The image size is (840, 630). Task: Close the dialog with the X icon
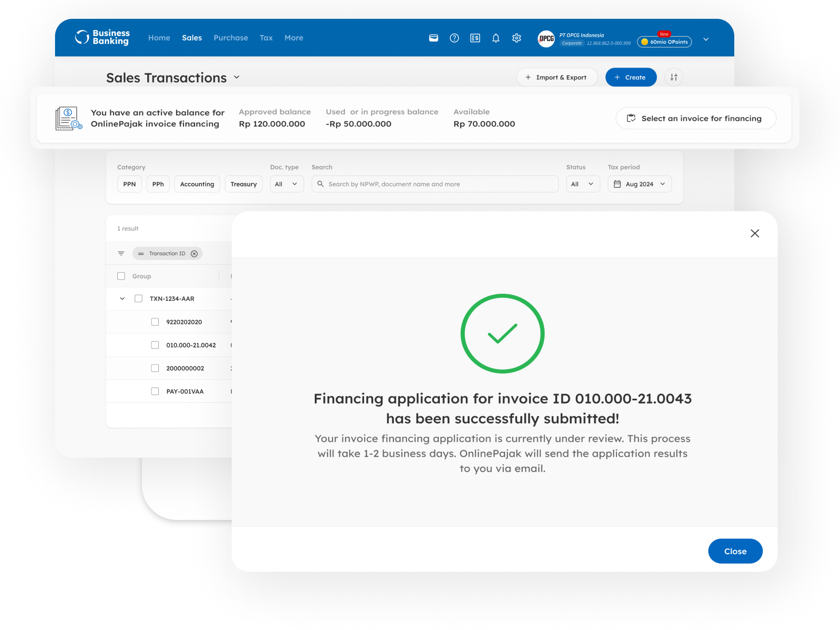(x=755, y=234)
